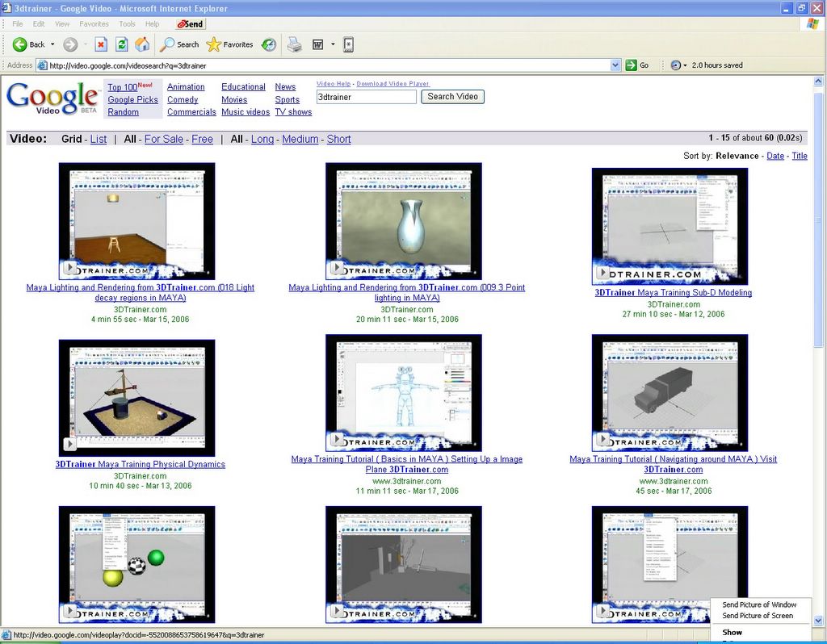Expand the hours saved dropdown arrow
827x644 pixels.
coord(685,65)
